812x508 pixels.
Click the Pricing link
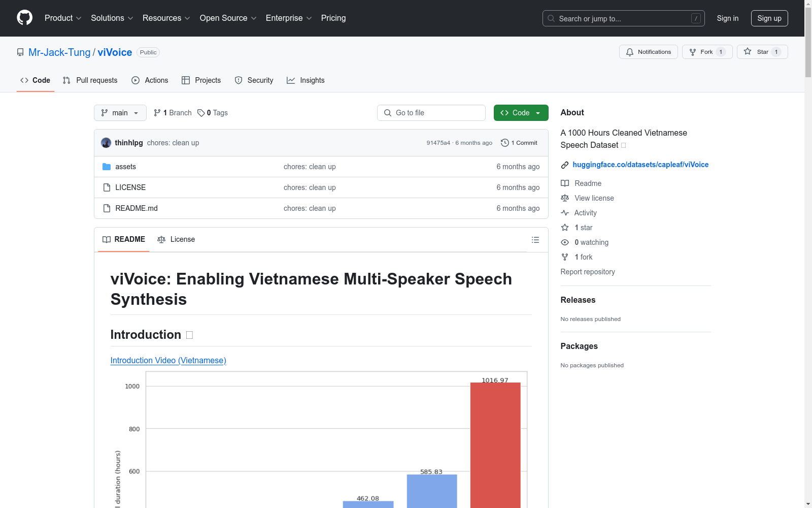tap(333, 18)
